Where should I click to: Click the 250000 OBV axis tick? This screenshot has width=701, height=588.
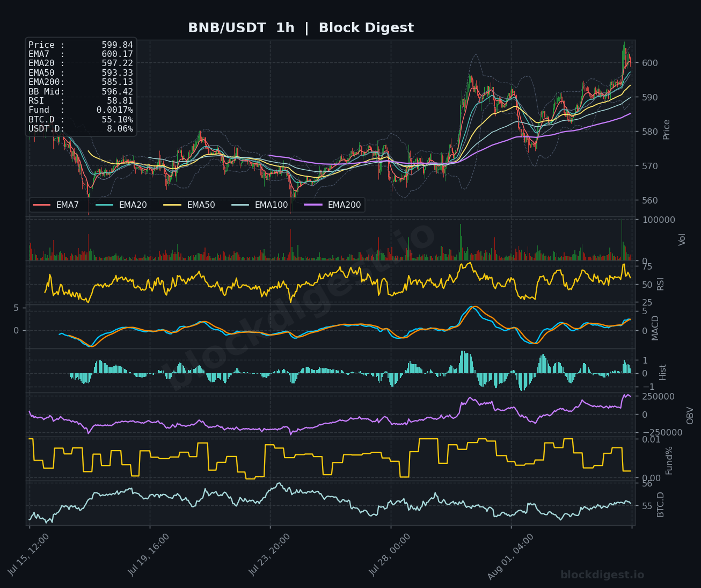click(659, 396)
